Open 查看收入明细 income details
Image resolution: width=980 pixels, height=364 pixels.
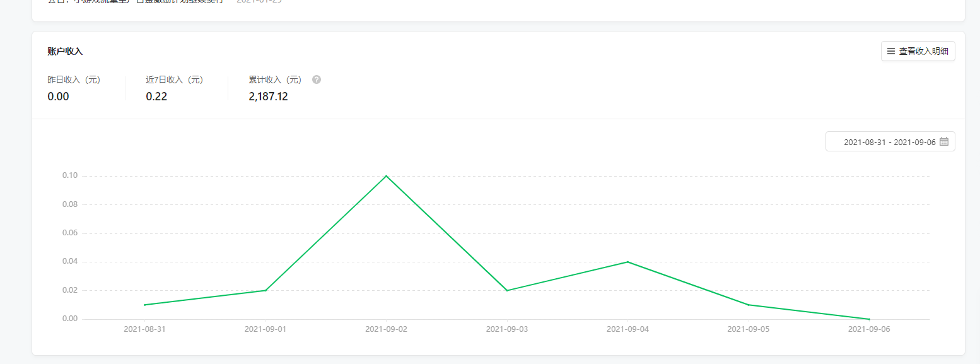click(918, 52)
